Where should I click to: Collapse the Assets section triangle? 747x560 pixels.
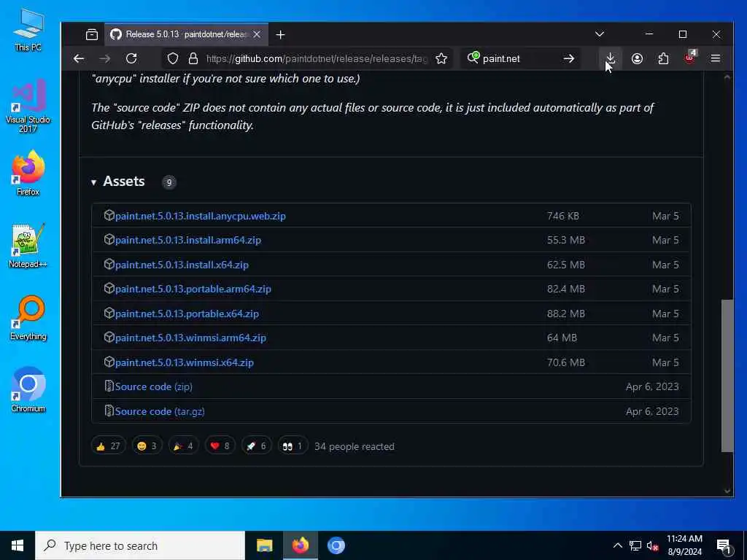(x=94, y=182)
